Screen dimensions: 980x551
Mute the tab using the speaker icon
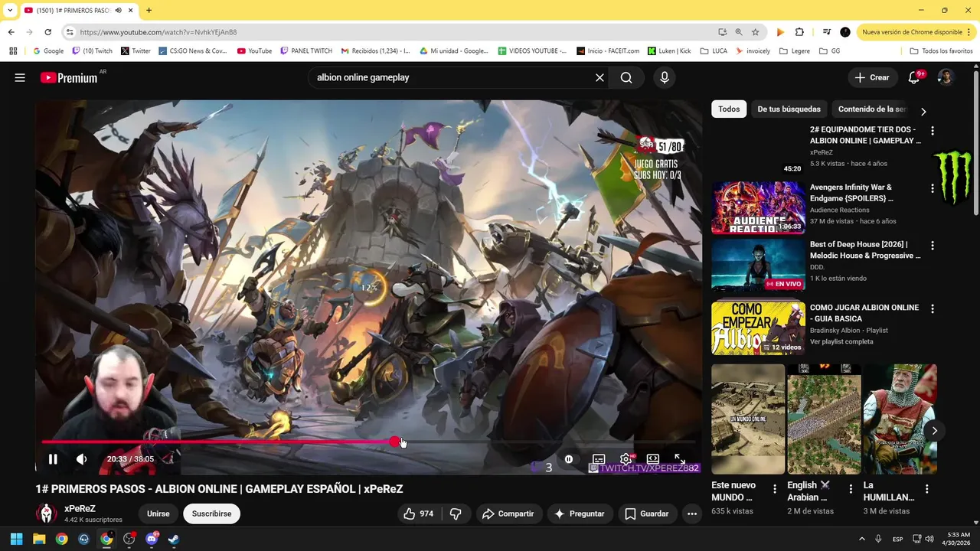[x=118, y=10]
